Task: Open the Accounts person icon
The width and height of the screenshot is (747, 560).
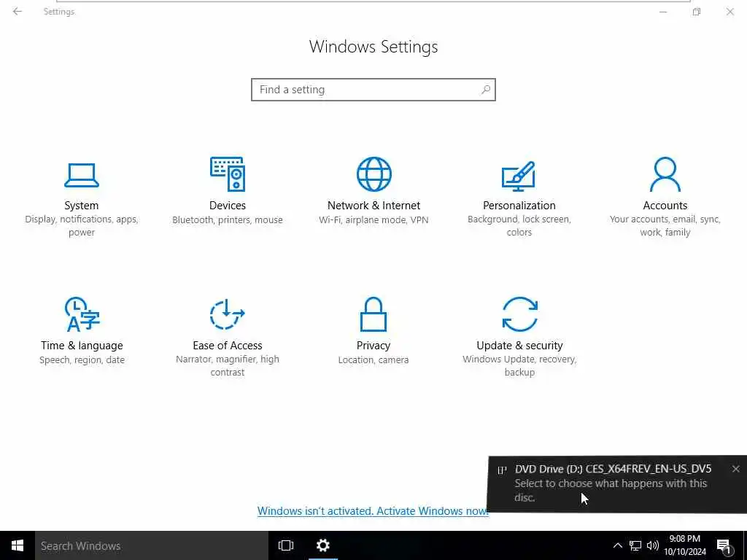Action: tap(665, 174)
